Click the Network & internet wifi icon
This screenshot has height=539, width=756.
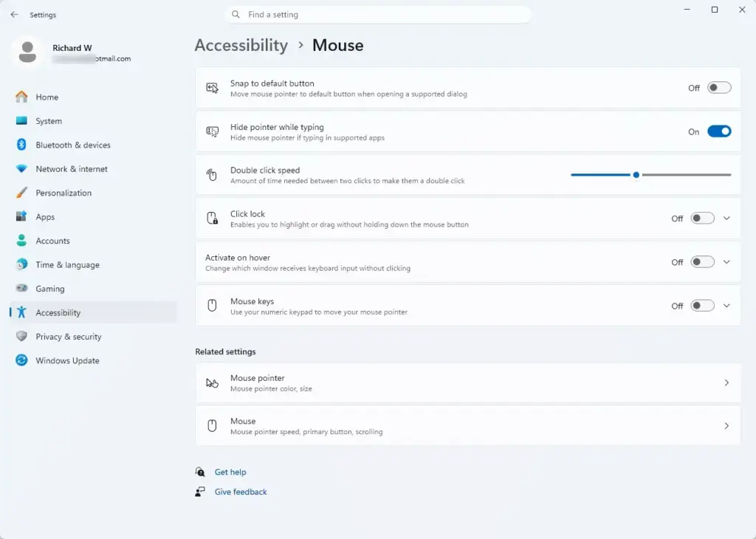21,169
